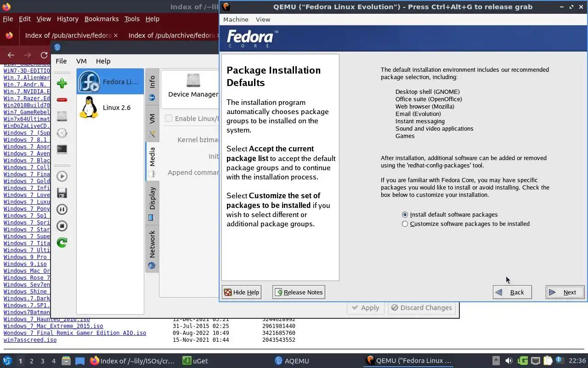
Task: Switch to workspace 4 on taskbar
Action: pos(54,361)
